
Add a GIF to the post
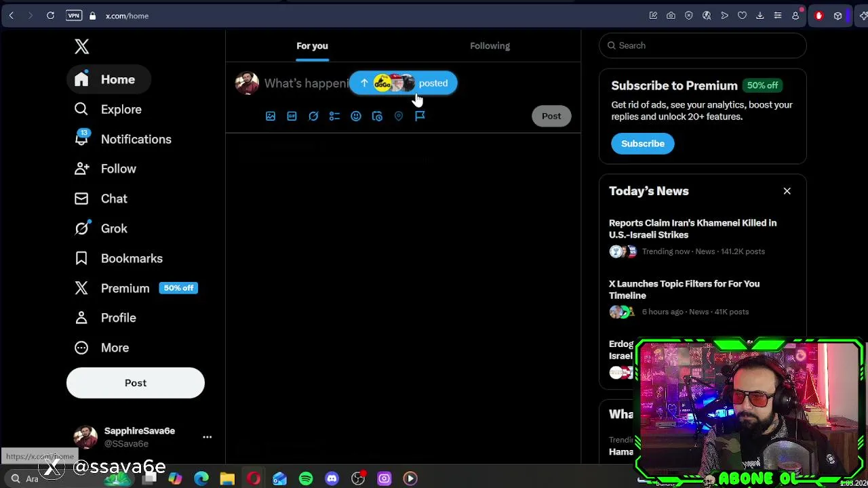point(292,116)
